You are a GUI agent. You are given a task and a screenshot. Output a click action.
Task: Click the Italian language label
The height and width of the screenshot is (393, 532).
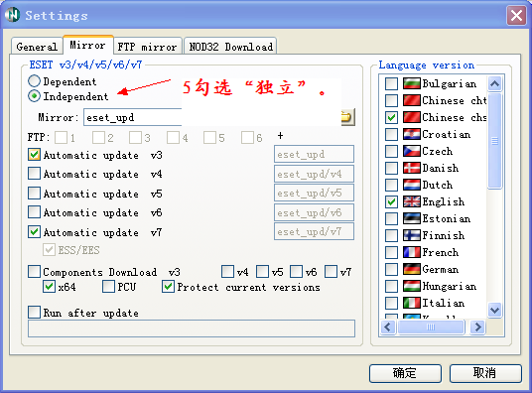pos(443,303)
